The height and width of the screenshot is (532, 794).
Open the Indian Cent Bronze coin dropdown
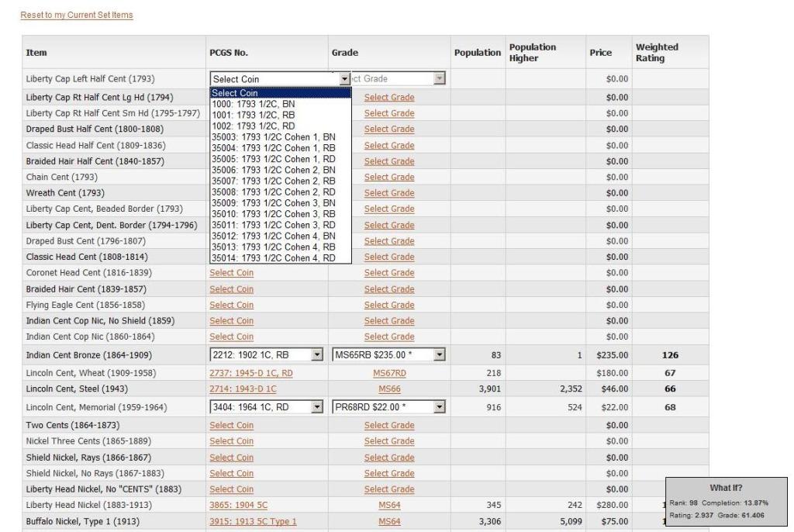316,355
